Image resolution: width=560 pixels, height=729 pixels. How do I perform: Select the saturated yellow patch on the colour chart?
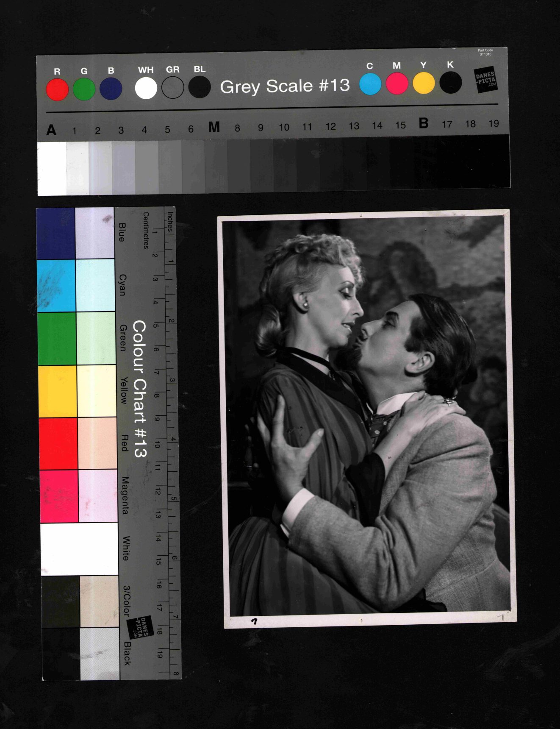point(58,391)
